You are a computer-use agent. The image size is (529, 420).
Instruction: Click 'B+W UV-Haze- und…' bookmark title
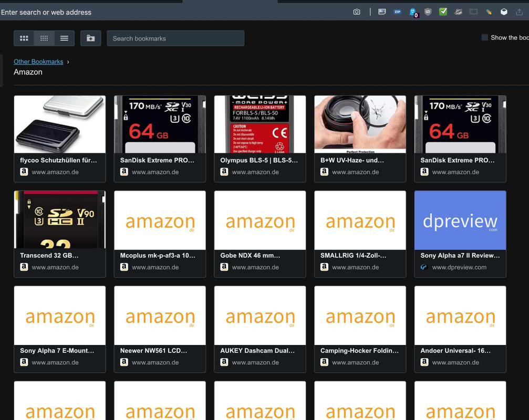tap(352, 160)
